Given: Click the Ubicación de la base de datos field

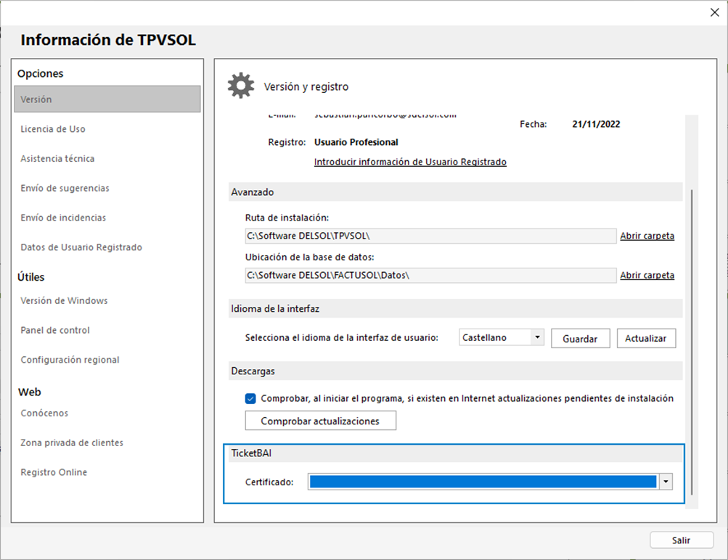Looking at the screenshot, I should coord(430,275).
